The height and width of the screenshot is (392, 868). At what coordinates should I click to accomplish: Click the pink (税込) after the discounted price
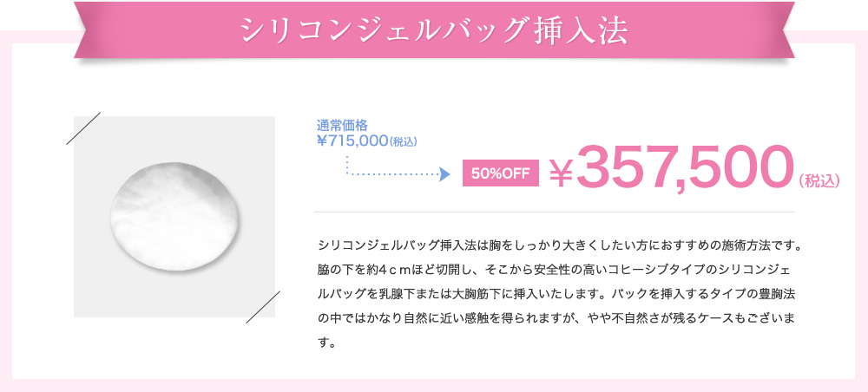click(820, 180)
